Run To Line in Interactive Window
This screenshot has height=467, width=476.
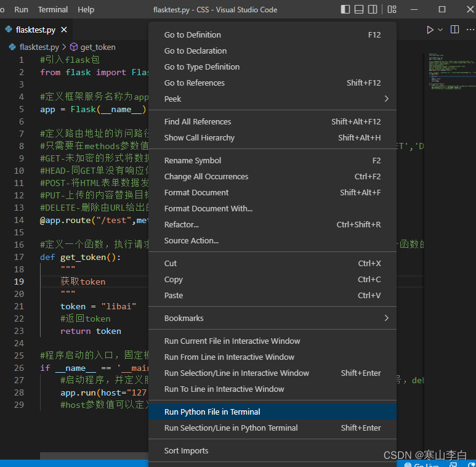pos(272,389)
